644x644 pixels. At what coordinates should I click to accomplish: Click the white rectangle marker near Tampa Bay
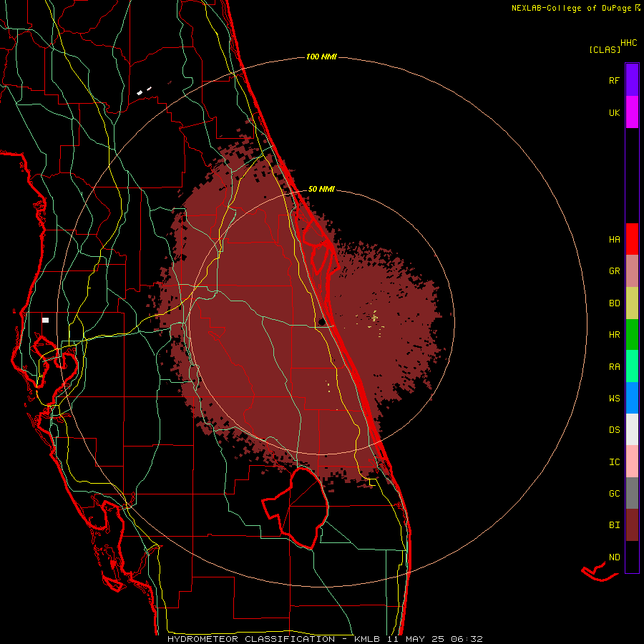[x=45, y=320]
